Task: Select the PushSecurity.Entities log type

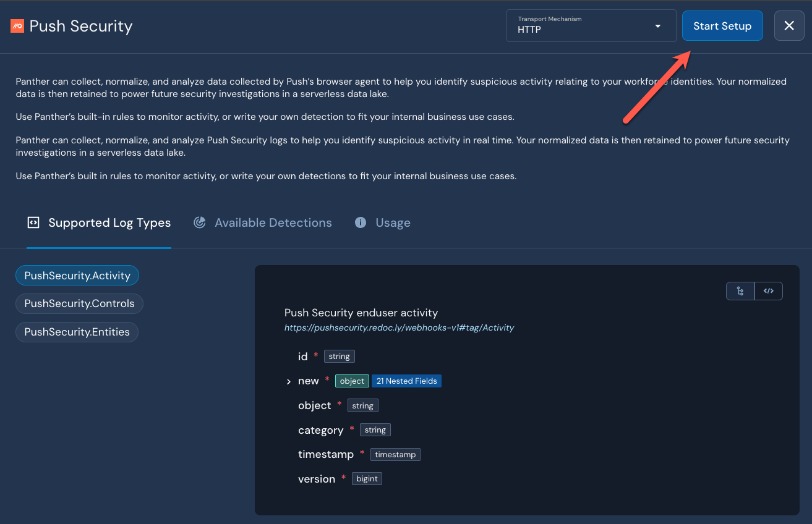Action: pyautogui.click(x=77, y=332)
